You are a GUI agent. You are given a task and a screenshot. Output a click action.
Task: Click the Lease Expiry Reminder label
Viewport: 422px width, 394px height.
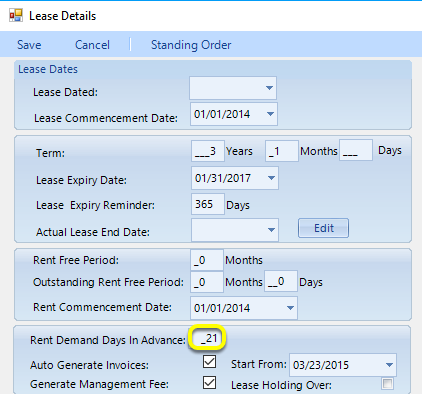pyautogui.click(x=95, y=205)
